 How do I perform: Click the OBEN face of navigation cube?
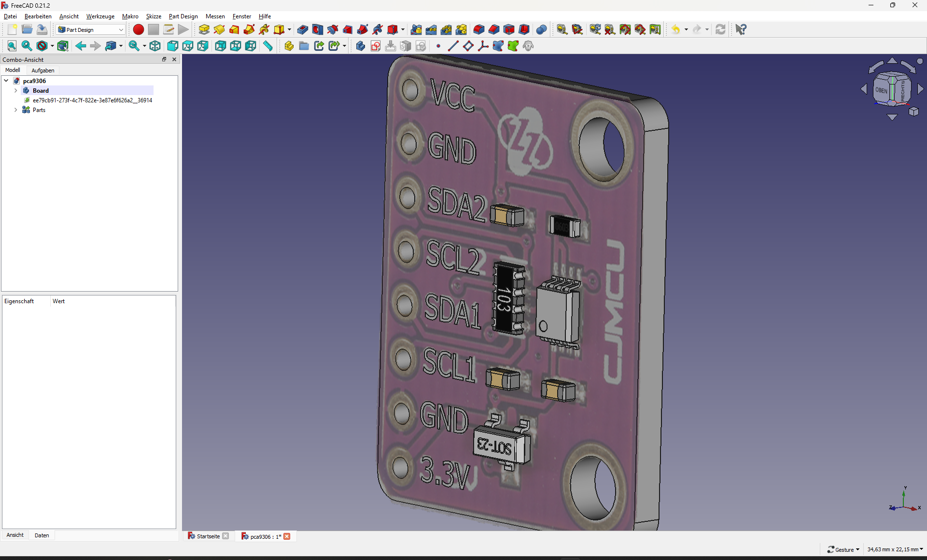click(x=881, y=90)
